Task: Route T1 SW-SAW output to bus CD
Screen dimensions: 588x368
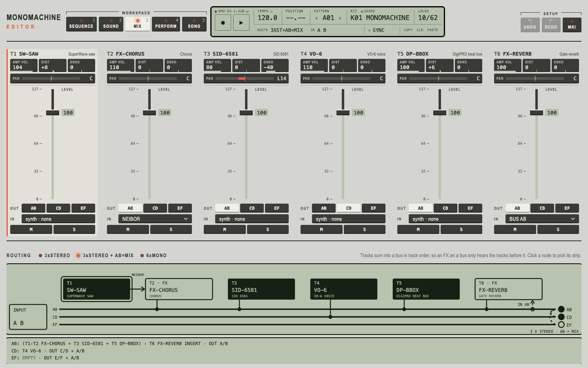Action: (58, 208)
